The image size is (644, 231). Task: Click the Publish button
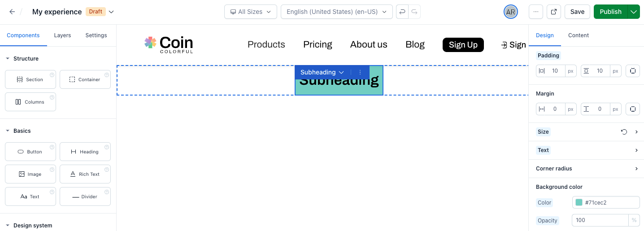coord(610,12)
